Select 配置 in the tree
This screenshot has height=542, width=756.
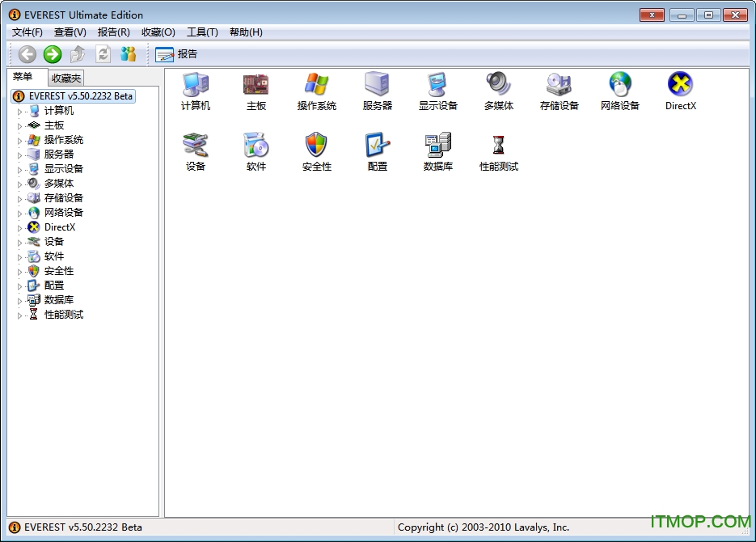[x=54, y=286]
